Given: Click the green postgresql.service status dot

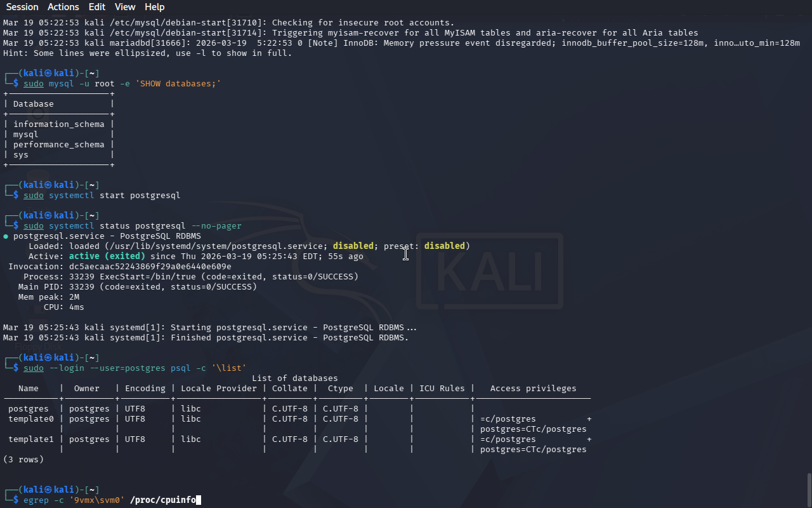Looking at the screenshot, I should [x=6, y=236].
